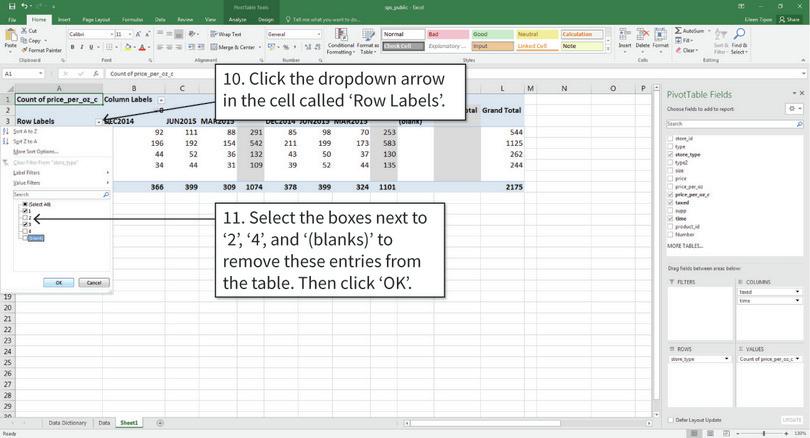
Task: Switch to the Insert ribbon tab
Action: [x=64, y=20]
